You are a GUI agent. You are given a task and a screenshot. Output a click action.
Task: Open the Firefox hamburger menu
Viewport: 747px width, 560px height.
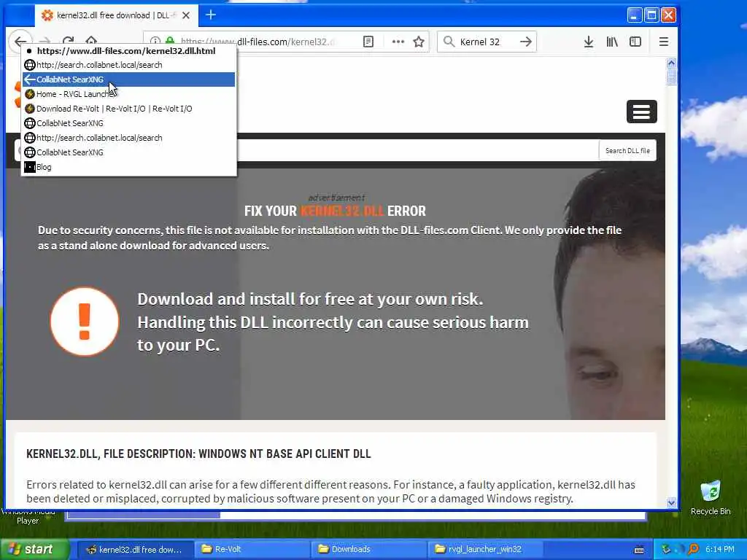coord(664,42)
